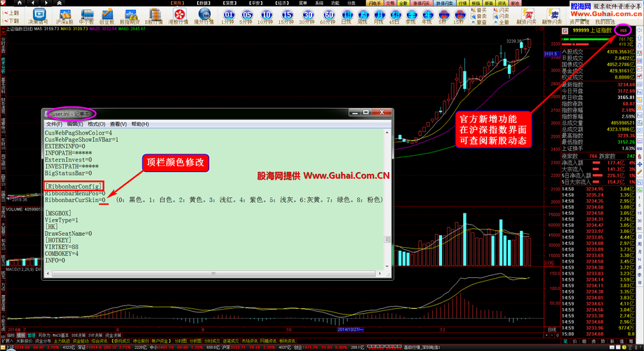Switch to 周线 weekly chart
The image size is (644, 351).
click(363, 17)
